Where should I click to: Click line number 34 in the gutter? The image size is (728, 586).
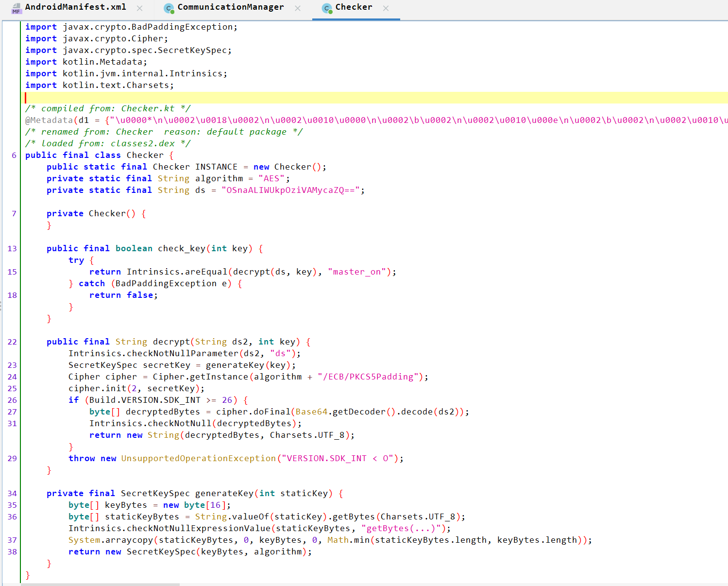click(x=12, y=493)
